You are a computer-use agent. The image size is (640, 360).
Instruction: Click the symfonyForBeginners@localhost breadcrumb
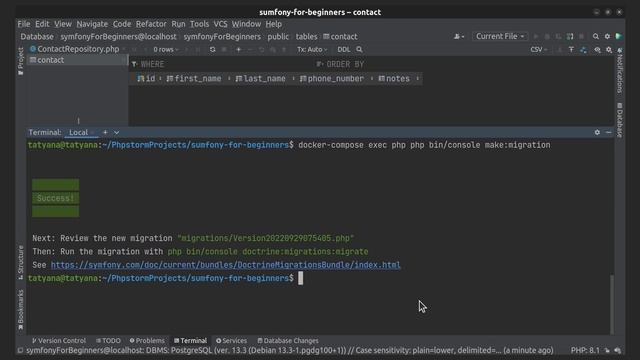[x=118, y=36]
